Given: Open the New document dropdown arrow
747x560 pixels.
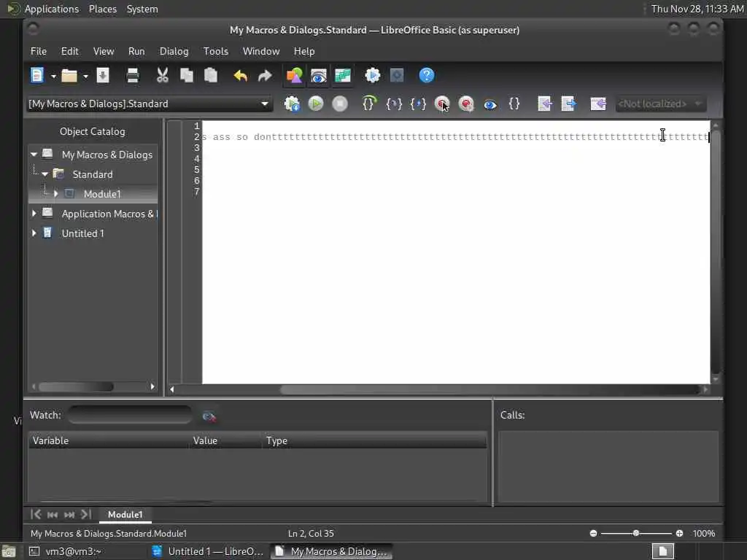Looking at the screenshot, I should (x=53, y=76).
